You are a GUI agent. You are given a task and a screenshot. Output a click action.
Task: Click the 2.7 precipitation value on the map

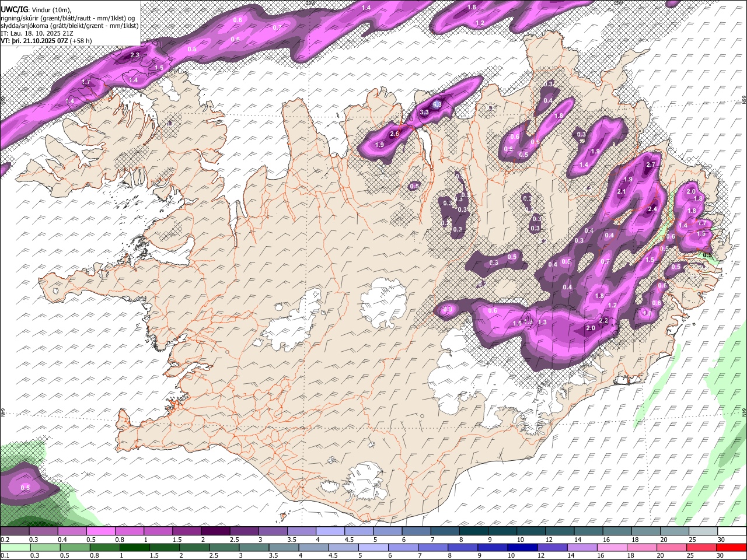click(x=651, y=165)
